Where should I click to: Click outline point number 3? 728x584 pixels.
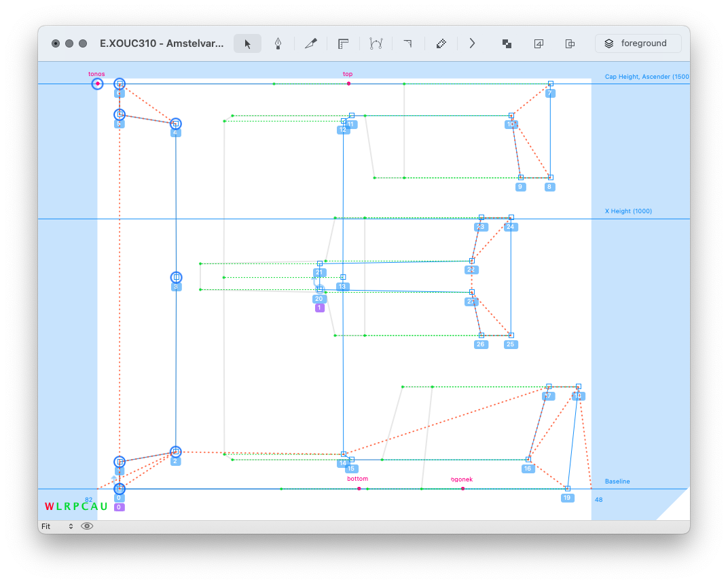tap(176, 277)
